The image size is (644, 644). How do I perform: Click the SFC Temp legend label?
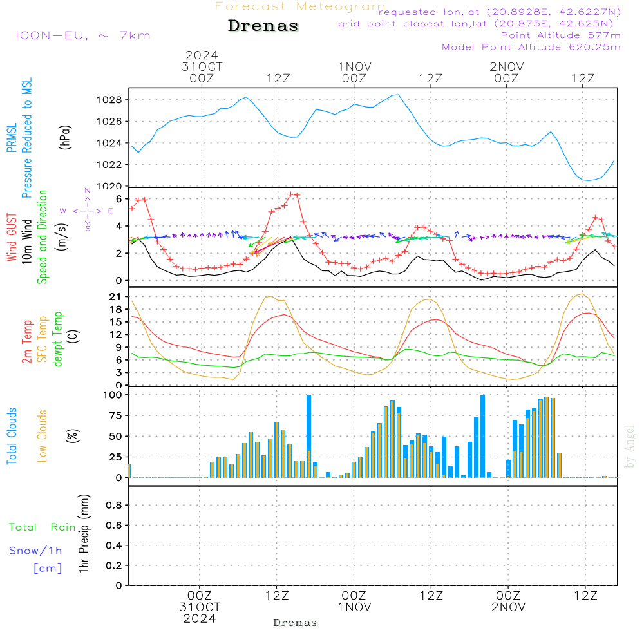[x=43, y=339]
